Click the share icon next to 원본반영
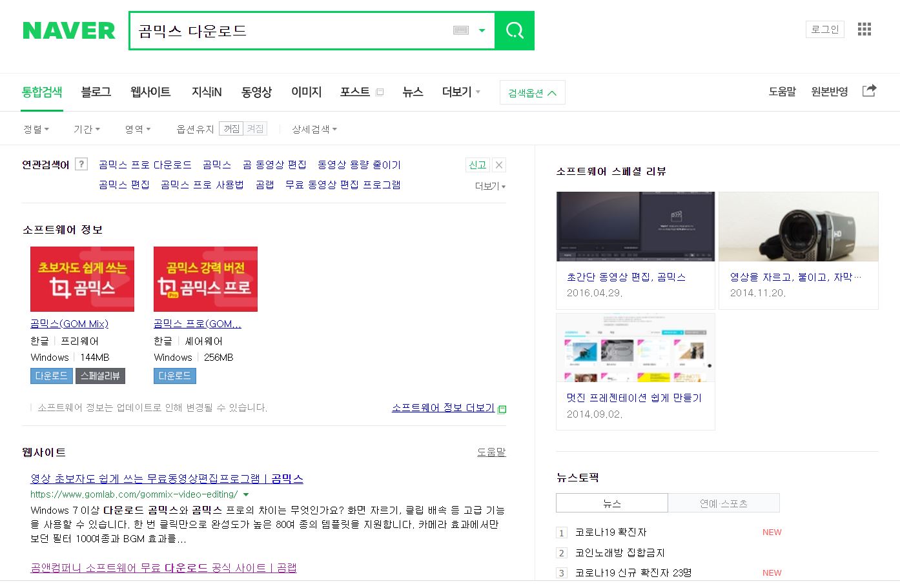The image size is (900, 588). click(x=869, y=91)
